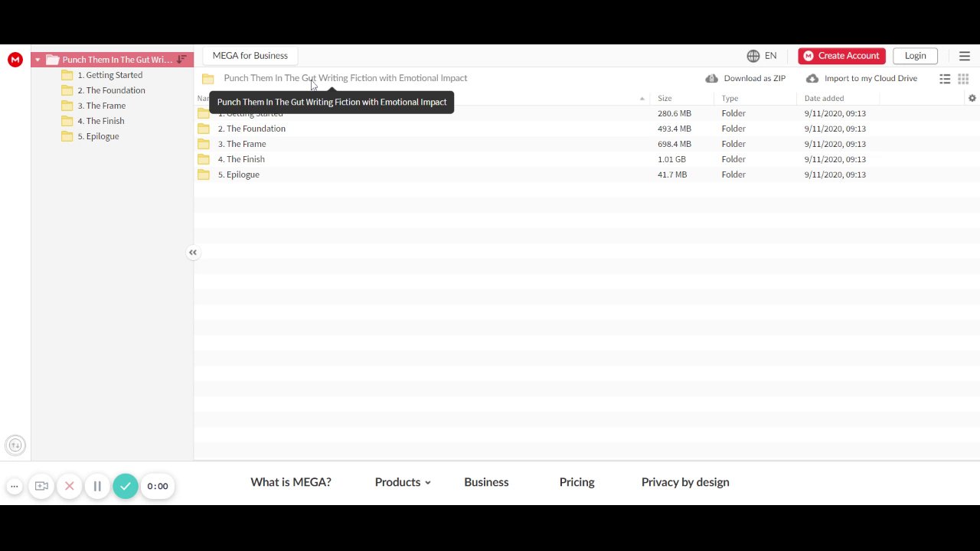
Task: Open Business footer link
Action: pyautogui.click(x=486, y=482)
